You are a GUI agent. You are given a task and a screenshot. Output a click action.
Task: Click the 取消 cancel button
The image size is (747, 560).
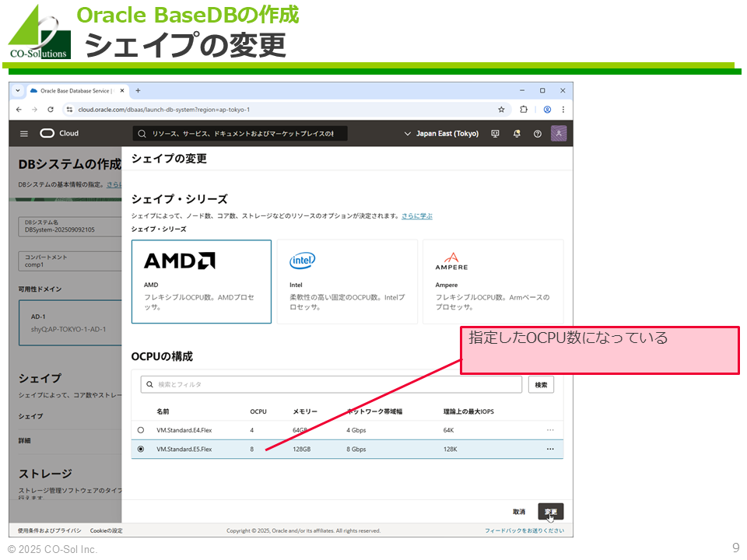(x=519, y=512)
